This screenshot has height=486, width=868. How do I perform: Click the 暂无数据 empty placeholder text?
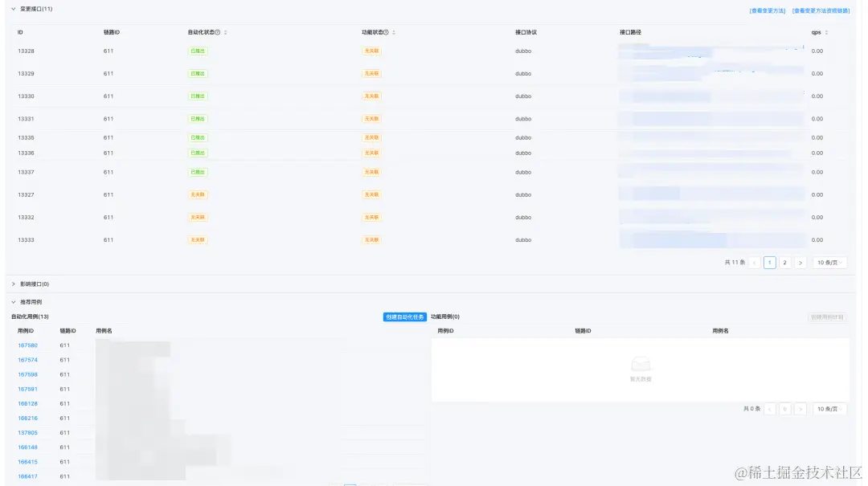(x=641, y=380)
